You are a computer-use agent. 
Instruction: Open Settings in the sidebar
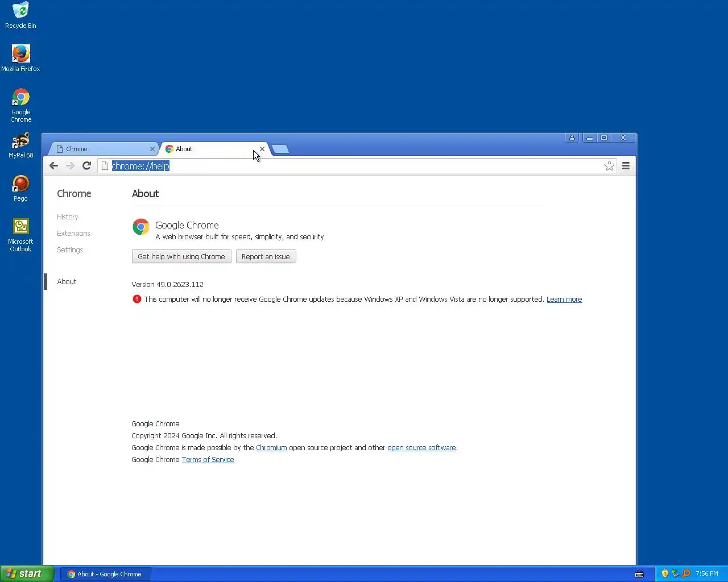(x=70, y=250)
